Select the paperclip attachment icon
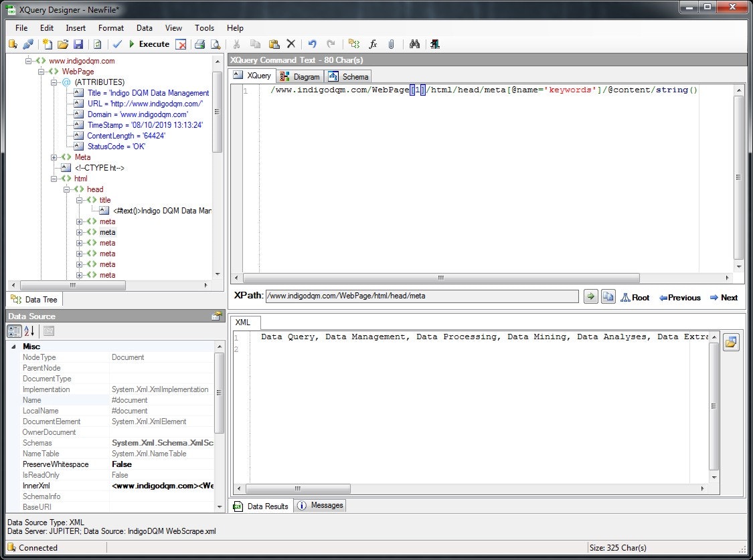The height and width of the screenshot is (560, 753). click(x=392, y=44)
